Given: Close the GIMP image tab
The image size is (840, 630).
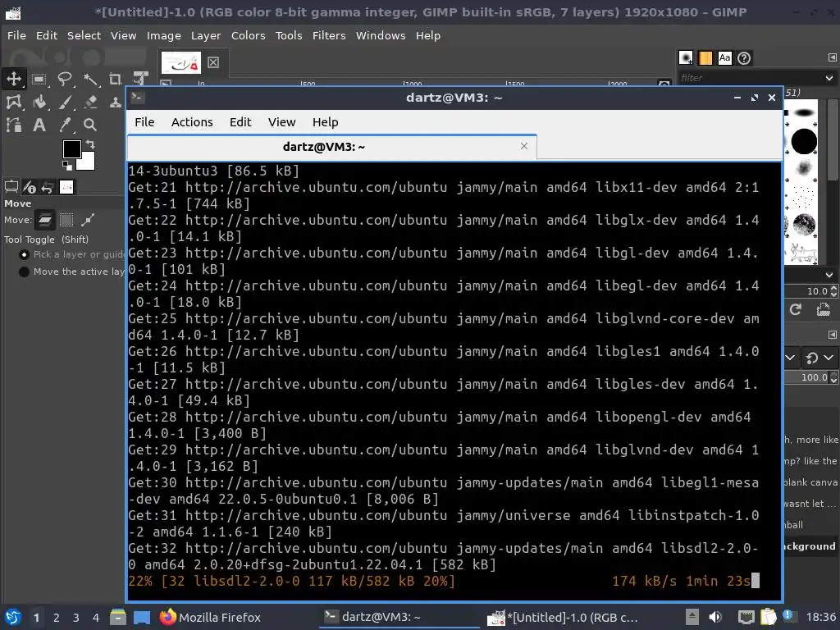Looking at the screenshot, I should coord(213,62).
